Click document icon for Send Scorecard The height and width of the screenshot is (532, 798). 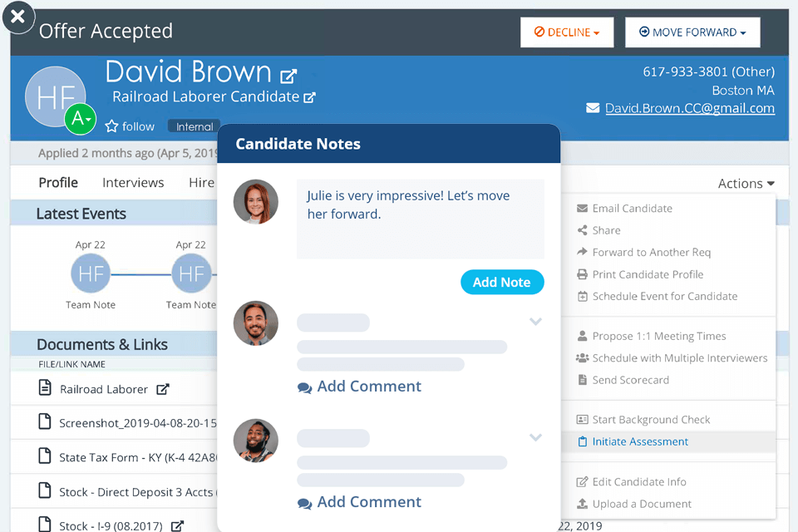click(x=582, y=380)
